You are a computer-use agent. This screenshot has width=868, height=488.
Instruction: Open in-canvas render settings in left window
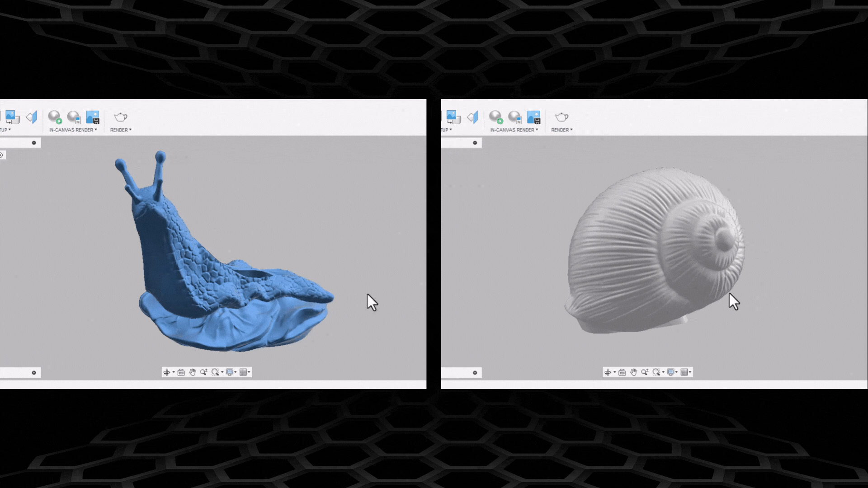click(x=74, y=117)
